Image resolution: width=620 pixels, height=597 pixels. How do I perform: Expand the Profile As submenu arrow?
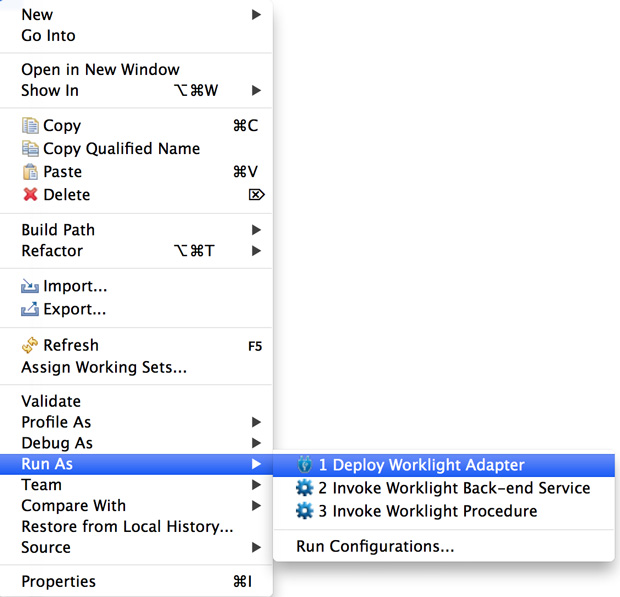(x=256, y=422)
